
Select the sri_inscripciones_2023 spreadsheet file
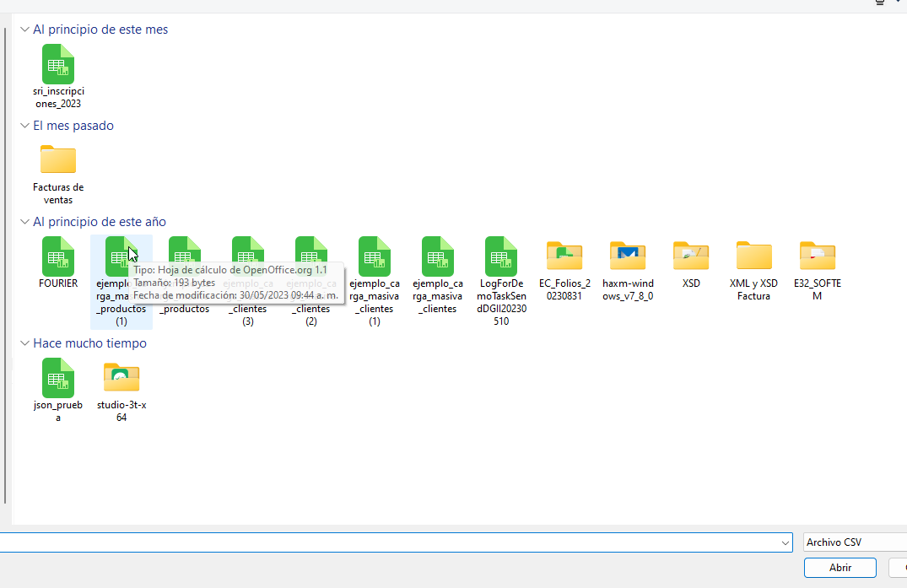(x=58, y=65)
